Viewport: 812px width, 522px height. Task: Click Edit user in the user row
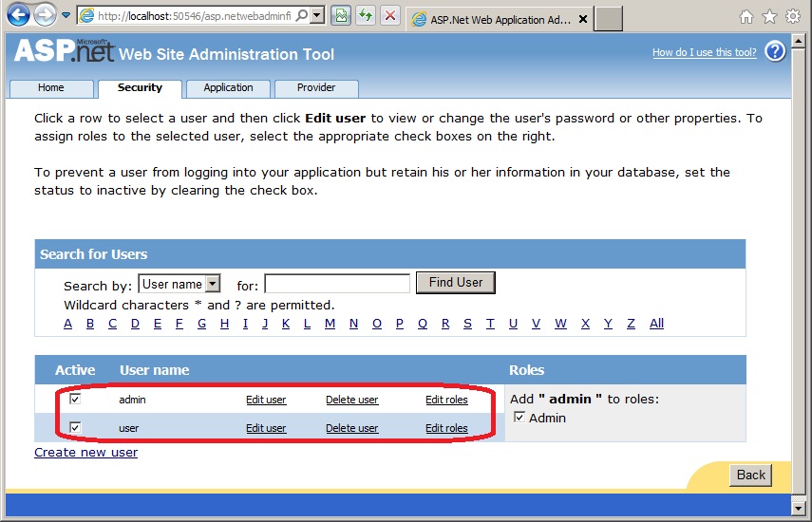tap(266, 428)
